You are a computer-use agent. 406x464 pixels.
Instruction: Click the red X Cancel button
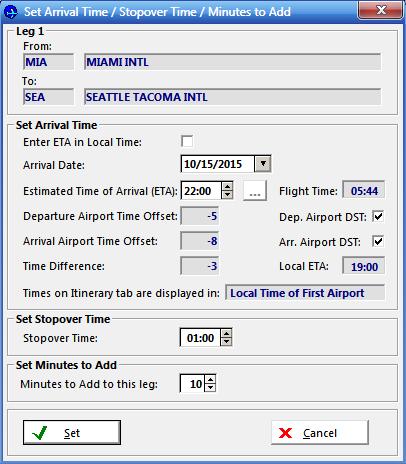pos(320,433)
